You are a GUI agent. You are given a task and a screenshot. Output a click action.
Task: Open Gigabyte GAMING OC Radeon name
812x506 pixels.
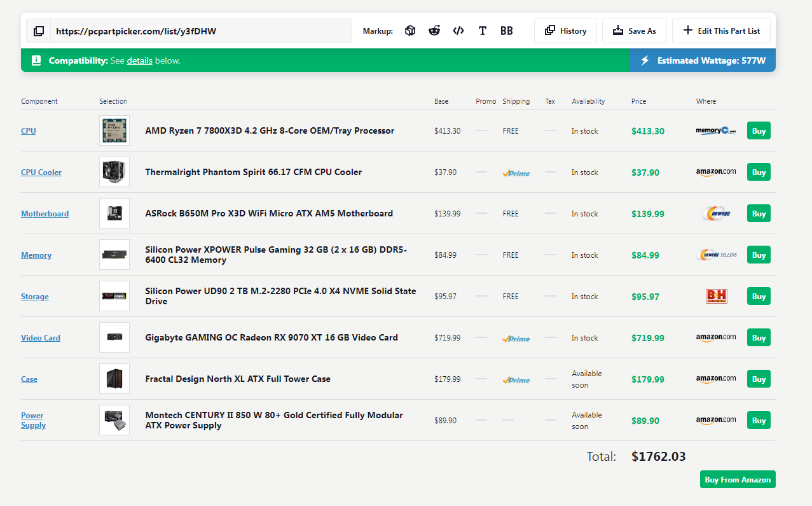tap(272, 337)
